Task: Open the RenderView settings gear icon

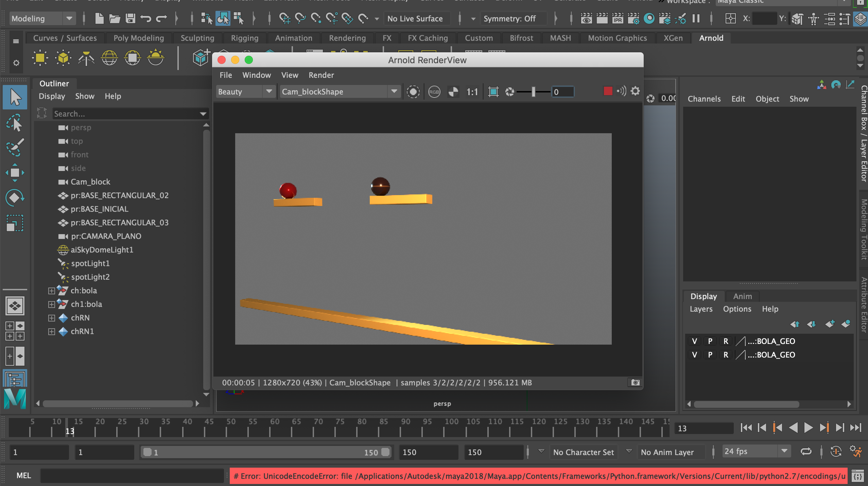Action: pyautogui.click(x=635, y=91)
